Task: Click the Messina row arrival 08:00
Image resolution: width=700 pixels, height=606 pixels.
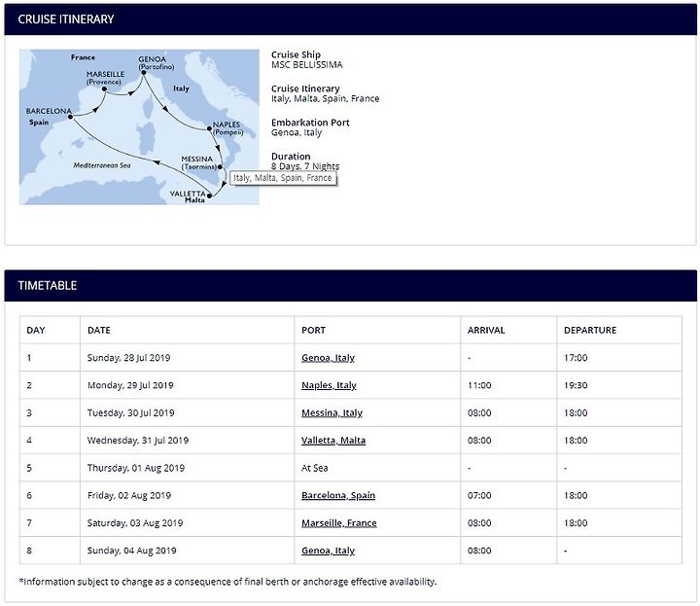Action: coord(479,413)
